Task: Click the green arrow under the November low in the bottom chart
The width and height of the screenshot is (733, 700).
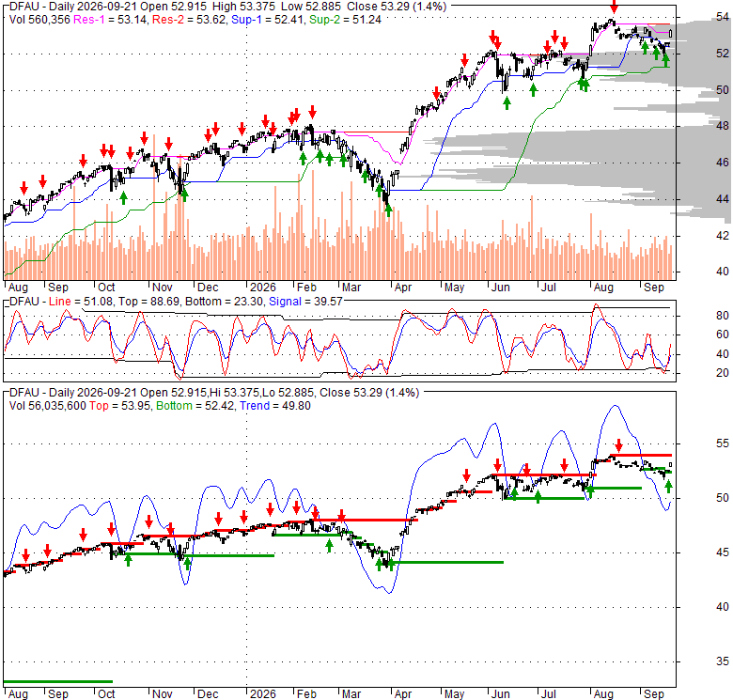Action: point(187,564)
